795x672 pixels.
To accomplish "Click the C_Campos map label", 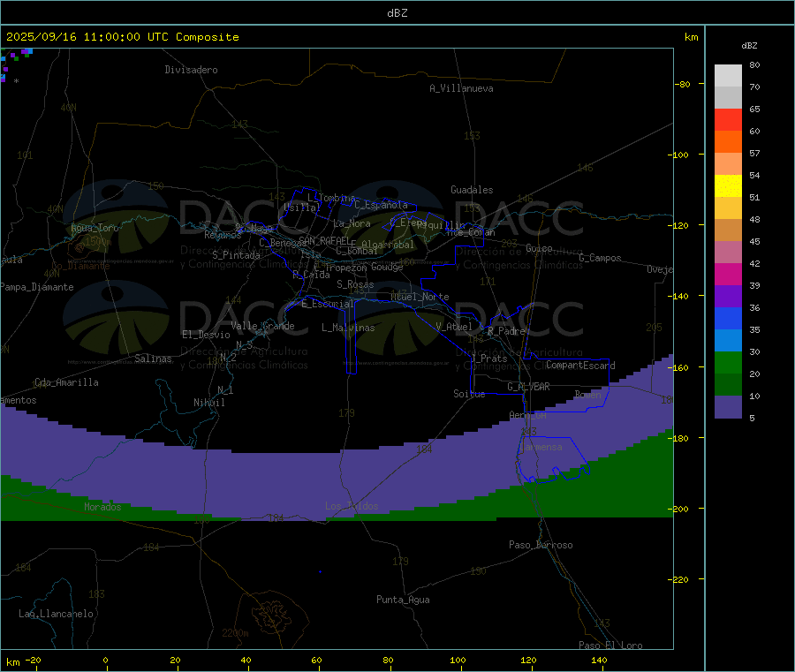I will pyautogui.click(x=600, y=258).
